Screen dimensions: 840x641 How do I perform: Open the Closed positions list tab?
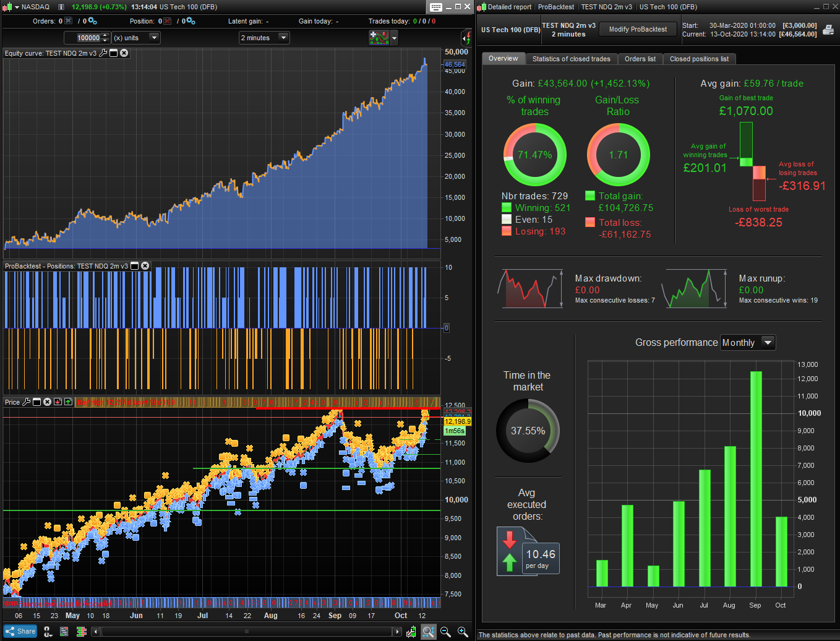click(699, 59)
